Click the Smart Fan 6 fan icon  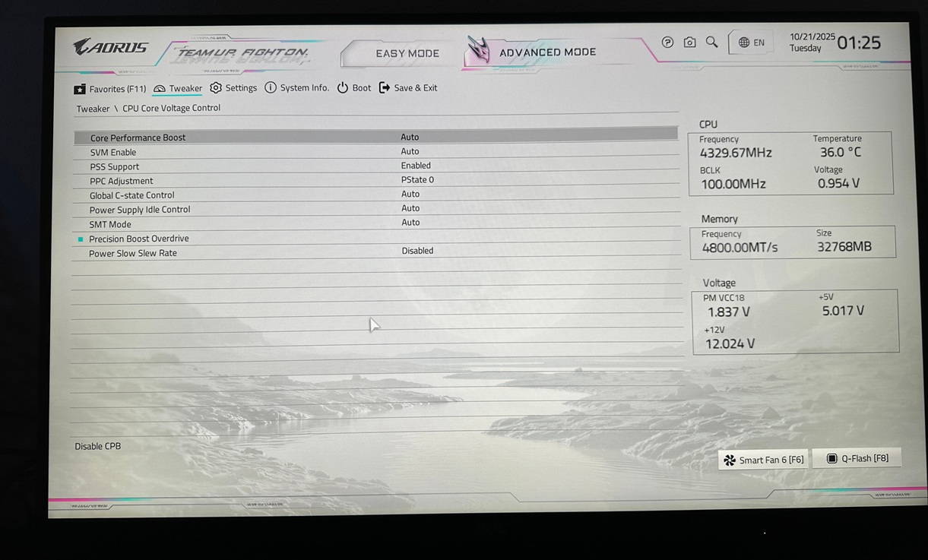730,460
